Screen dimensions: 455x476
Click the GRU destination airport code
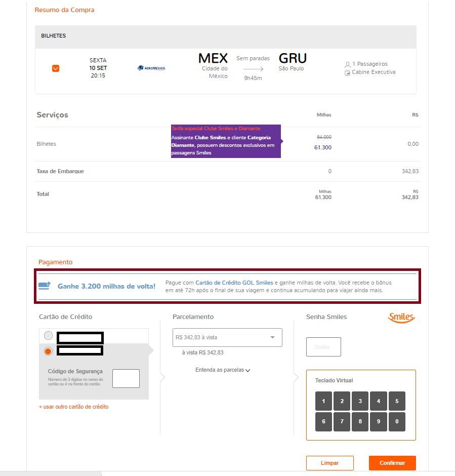click(x=293, y=58)
